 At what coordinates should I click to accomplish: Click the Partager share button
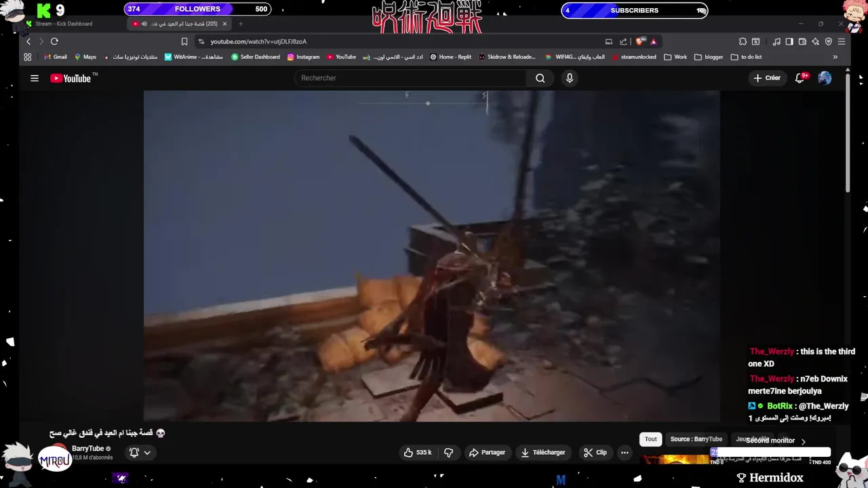487,452
